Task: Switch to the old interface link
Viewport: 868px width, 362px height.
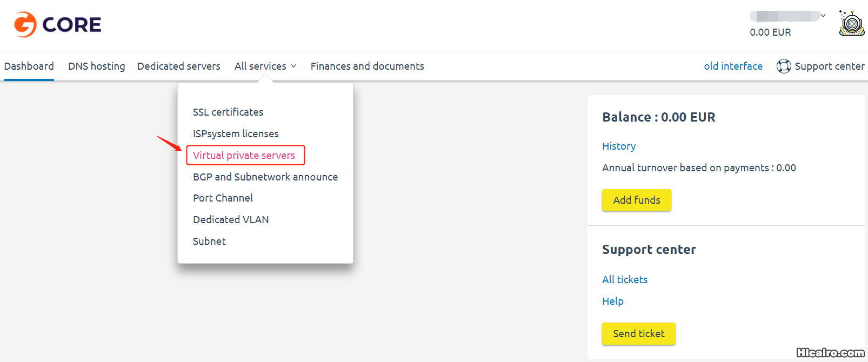Action: pyautogui.click(x=733, y=66)
